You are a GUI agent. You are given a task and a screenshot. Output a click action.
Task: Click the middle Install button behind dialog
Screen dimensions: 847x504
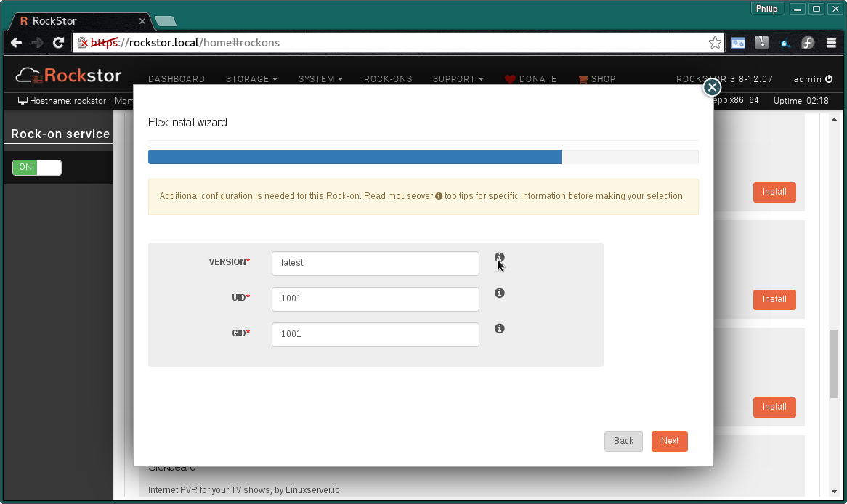[x=774, y=299]
